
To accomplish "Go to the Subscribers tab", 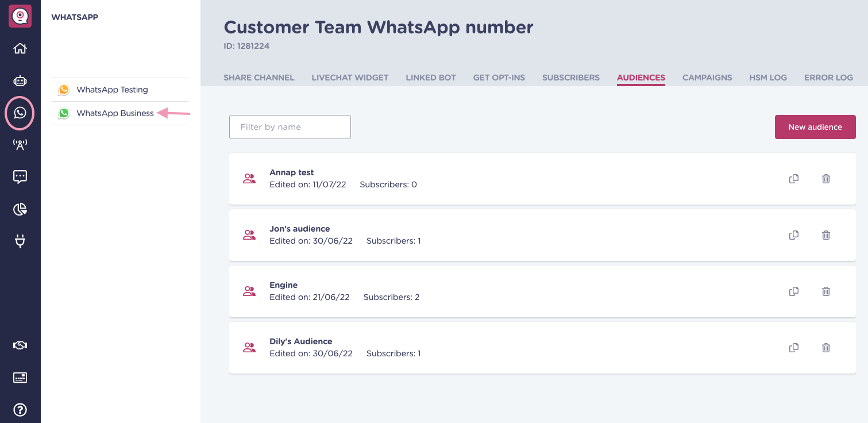I will click(571, 78).
